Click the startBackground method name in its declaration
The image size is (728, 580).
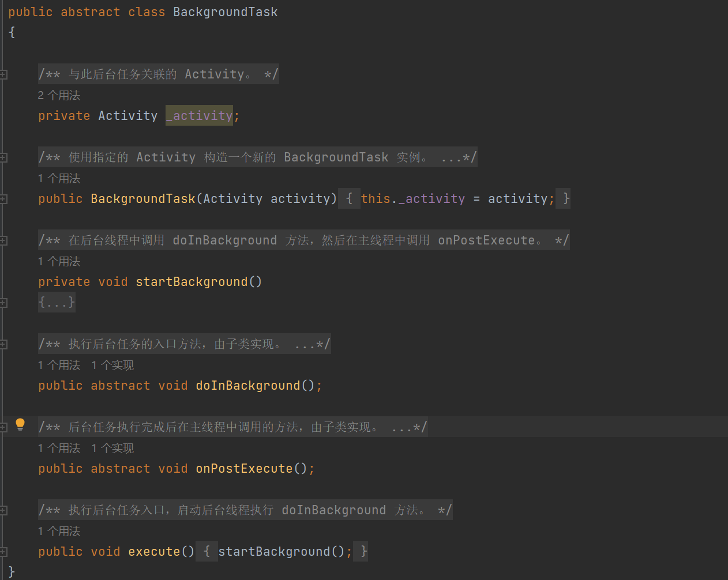click(x=192, y=282)
